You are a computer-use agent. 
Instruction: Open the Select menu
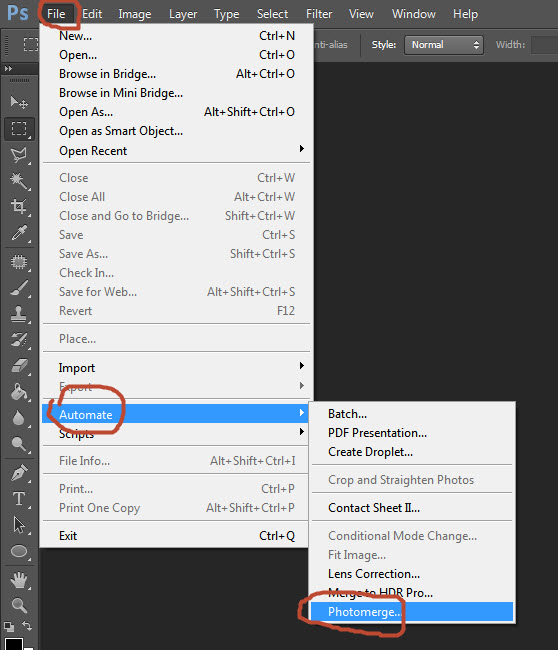pos(272,14)
